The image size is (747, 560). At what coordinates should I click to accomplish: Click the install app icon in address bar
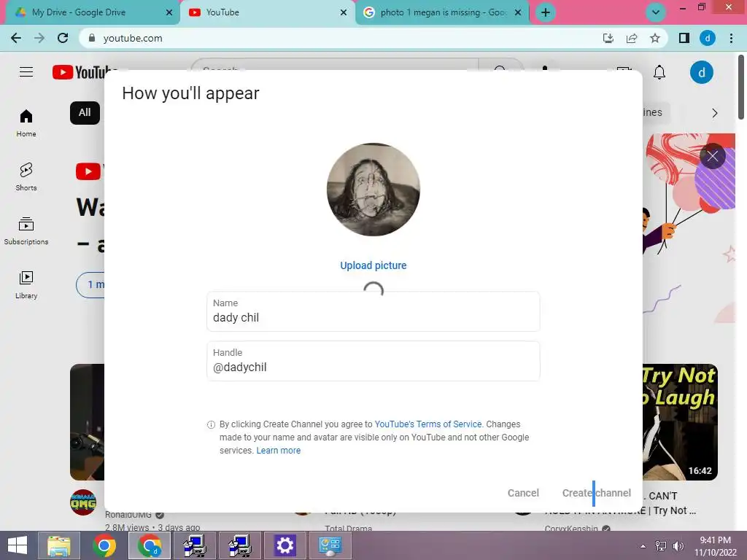coord(608,38)
